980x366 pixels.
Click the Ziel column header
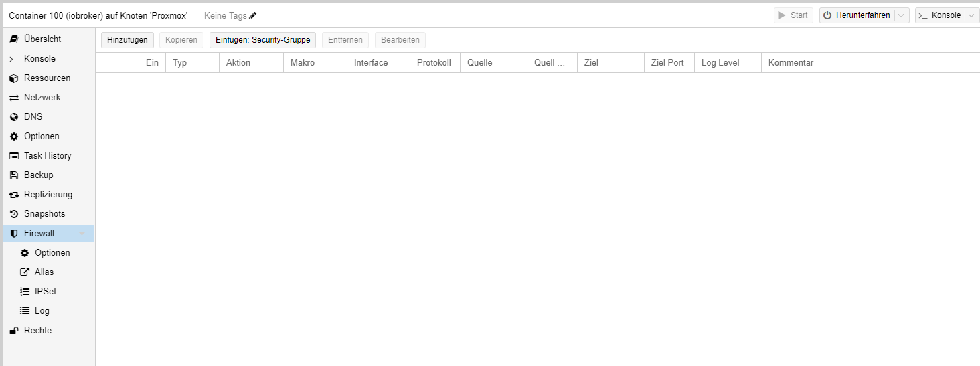610,63
